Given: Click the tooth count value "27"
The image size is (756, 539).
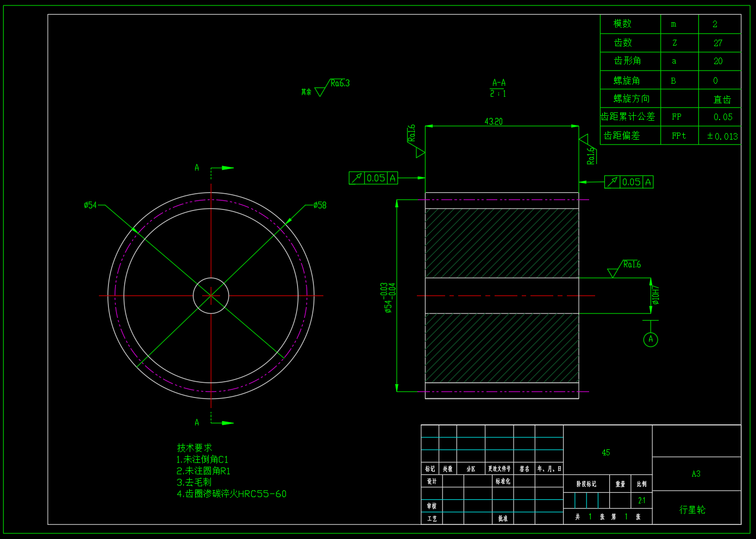Looking at the screenshot, I should click(x=718, y=43).
